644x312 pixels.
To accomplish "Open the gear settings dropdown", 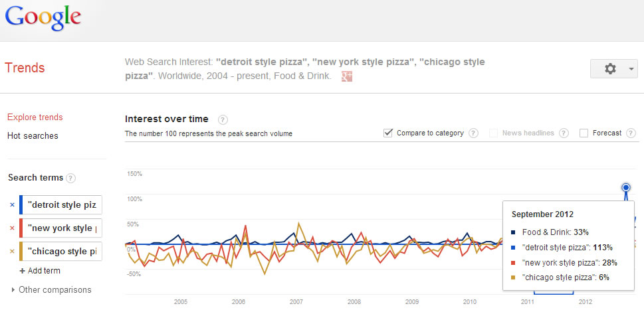I will (x=613, y=69).
